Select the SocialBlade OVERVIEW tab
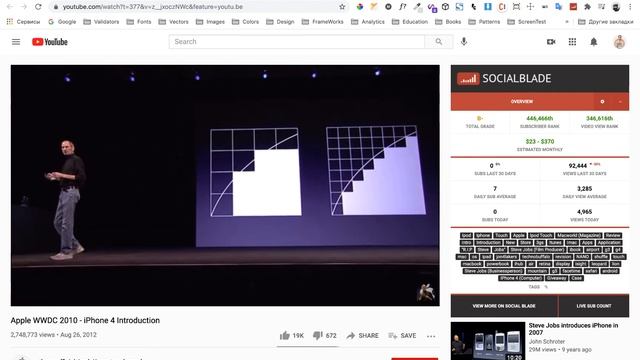This screenshot has height=360, width=640. coord(522,102)
